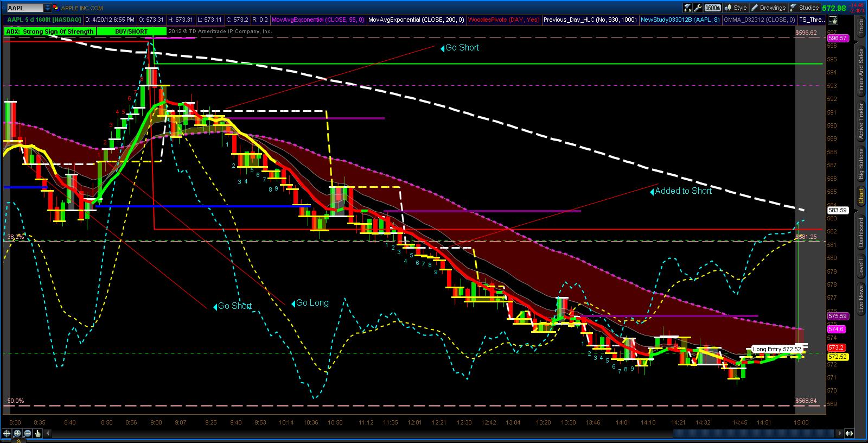The width and height of the screenshot is (868, 443).
Task: Click the 50.0% Fibonacci level label
Action: click(15, 401)
